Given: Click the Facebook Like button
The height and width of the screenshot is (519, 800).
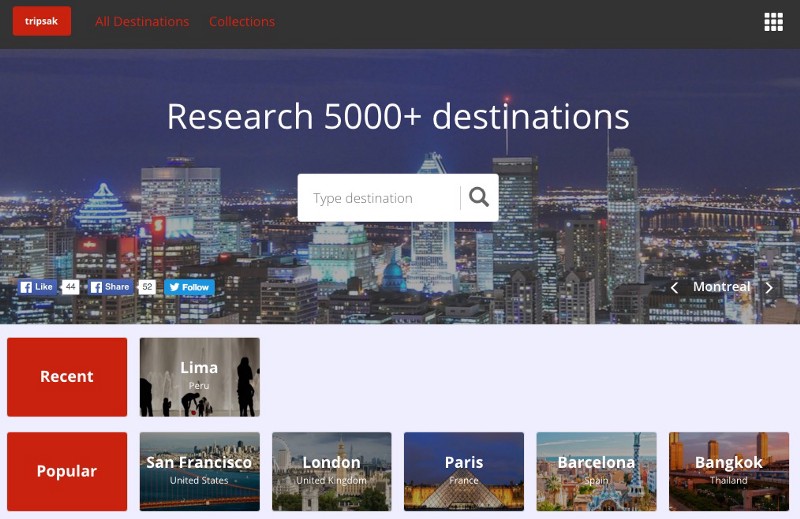Looking at the screenshot, I should click(37, 287).
